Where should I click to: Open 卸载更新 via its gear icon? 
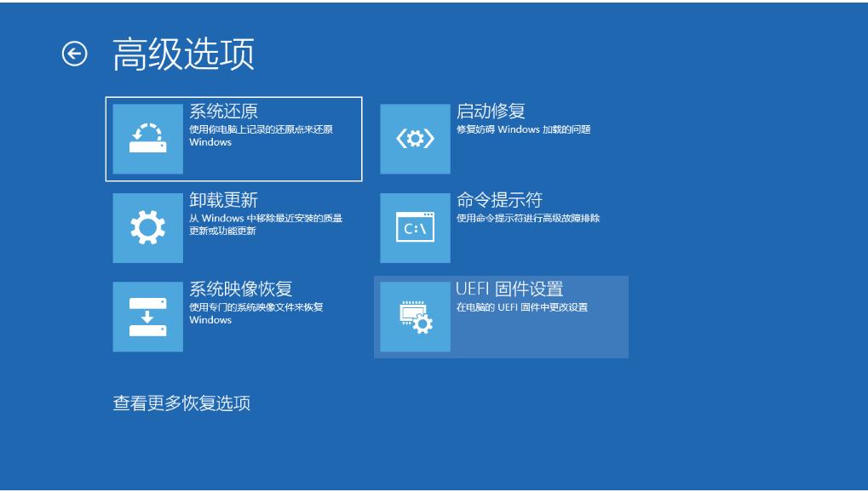click(x=147, y=227)
